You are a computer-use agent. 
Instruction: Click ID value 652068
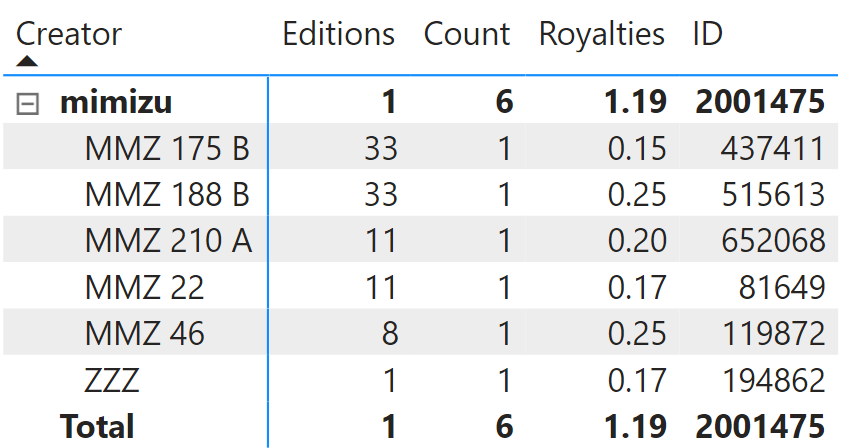(x=773, y=240)
